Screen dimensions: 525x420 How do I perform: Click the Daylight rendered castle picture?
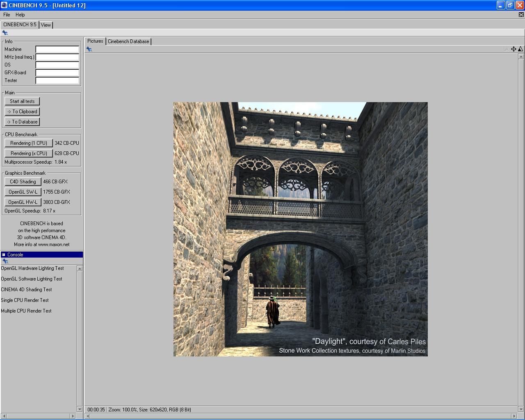pos(300,229)
